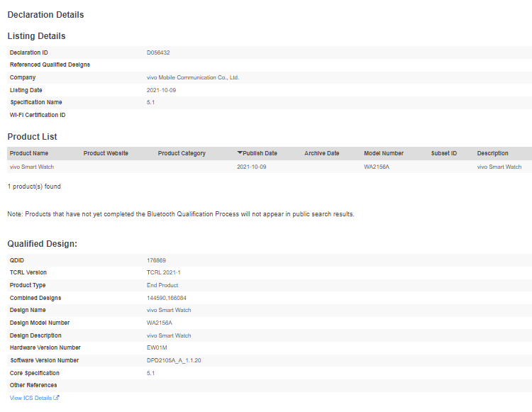Screen dimensions: 532x412
Task: Click the external link icon beside ICS Details
Action: (56, 398)
